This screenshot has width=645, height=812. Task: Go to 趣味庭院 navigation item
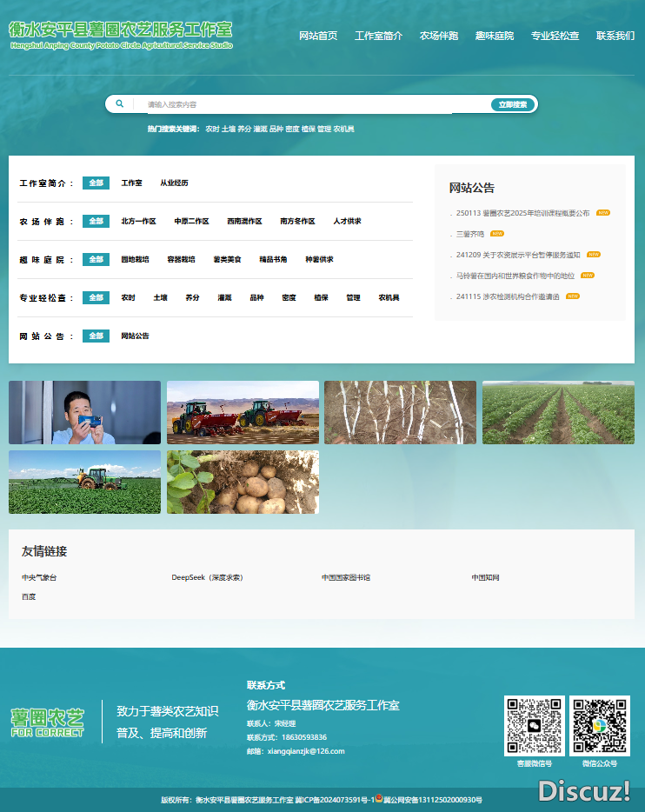coord(495,36)
